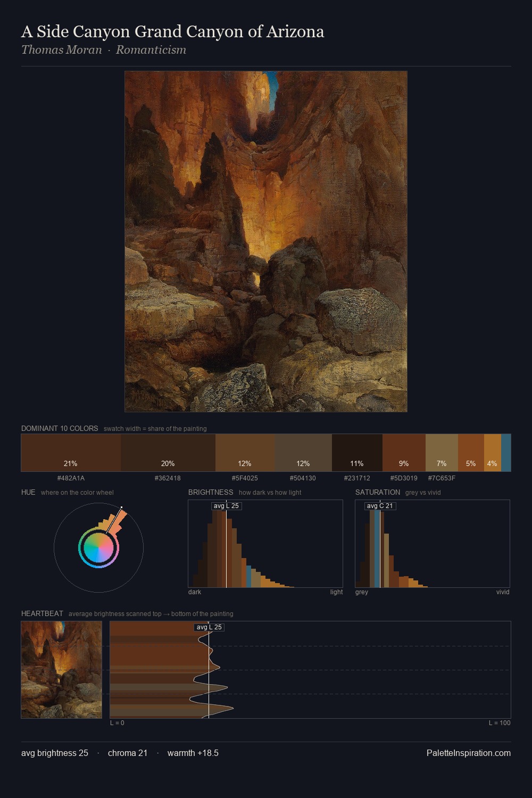Click the 'vivid' saturation axis label
The height and width of the screenshot is (798, 532).
(503, 592)
